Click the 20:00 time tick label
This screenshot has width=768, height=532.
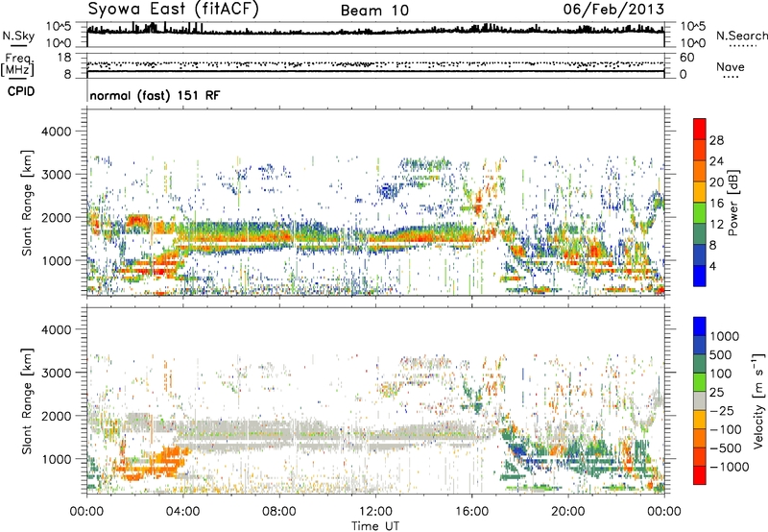click(567, 512)
